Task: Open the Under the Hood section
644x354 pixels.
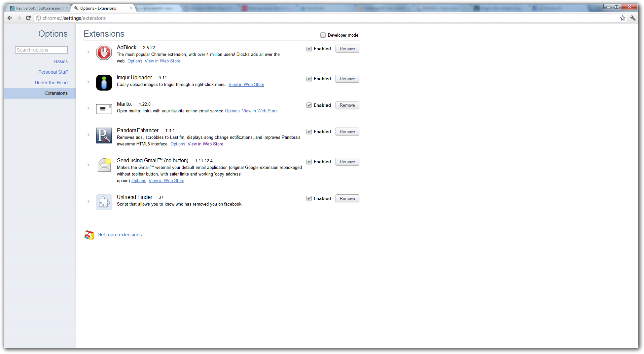Action: [x=51, y=83]
